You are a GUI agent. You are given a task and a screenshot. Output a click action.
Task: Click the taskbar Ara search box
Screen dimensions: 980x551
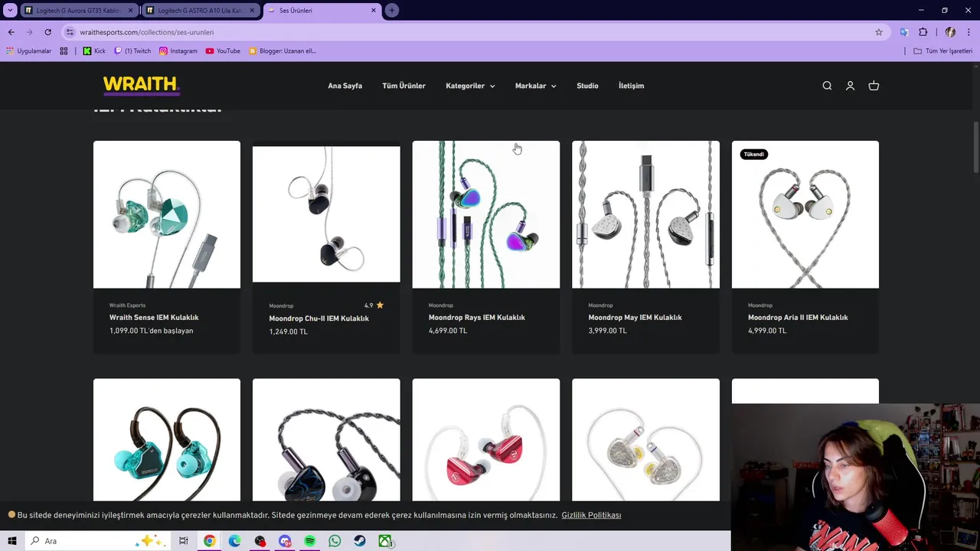click(100, 541)
